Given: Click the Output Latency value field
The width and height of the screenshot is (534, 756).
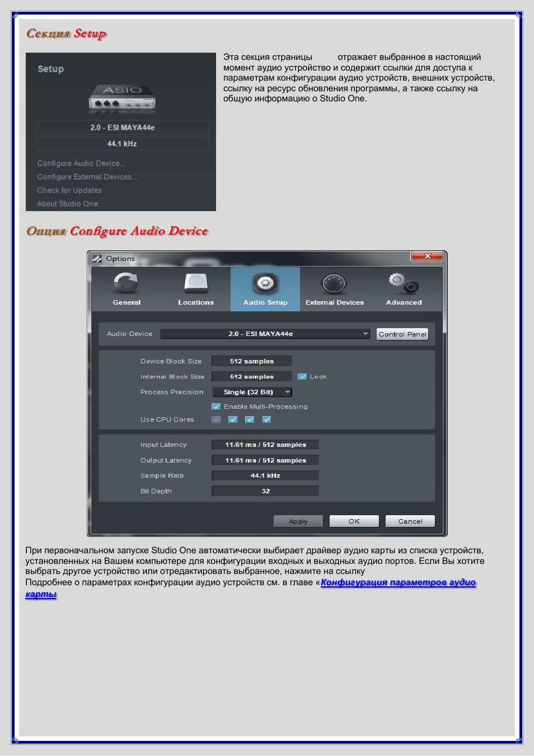Looking at the screenshot, I should click(x=265, y=460).
